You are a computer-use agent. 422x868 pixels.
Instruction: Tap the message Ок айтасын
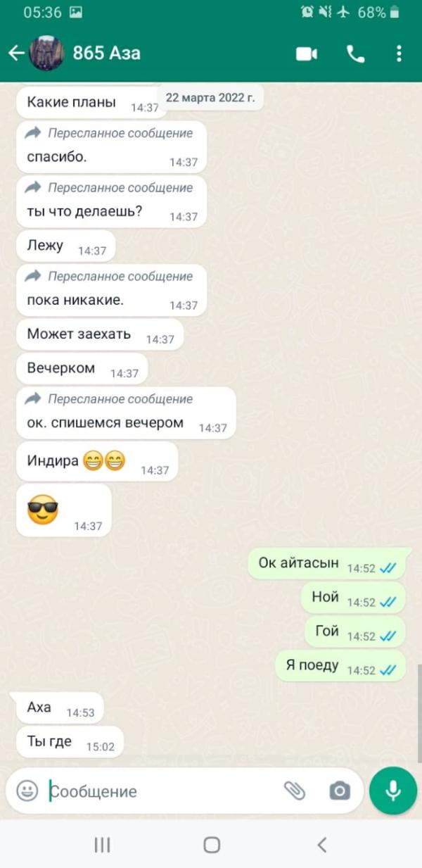pyautogui.click(x=326, y=563)
